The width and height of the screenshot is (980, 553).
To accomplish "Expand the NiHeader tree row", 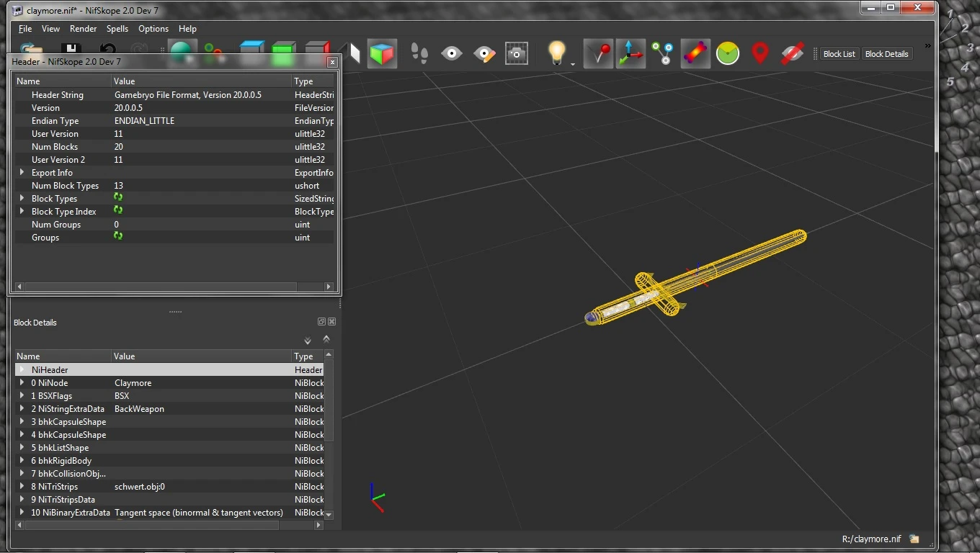I will click(x=22, y=369).
